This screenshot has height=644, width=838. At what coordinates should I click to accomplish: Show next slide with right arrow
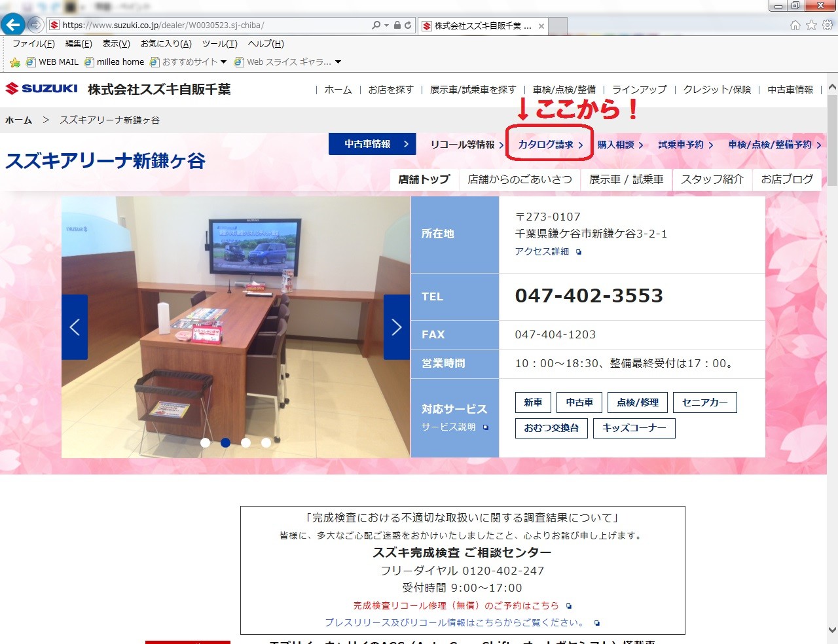tap(396, 327)
